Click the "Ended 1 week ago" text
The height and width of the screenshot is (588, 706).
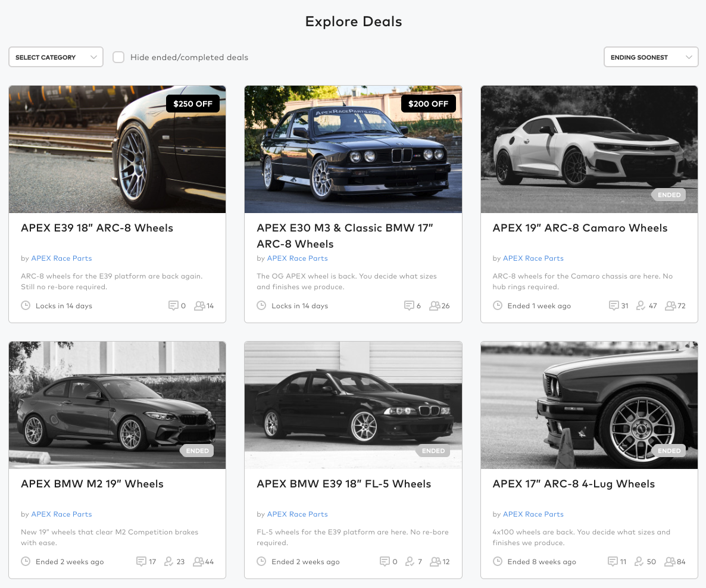[539, 306]
